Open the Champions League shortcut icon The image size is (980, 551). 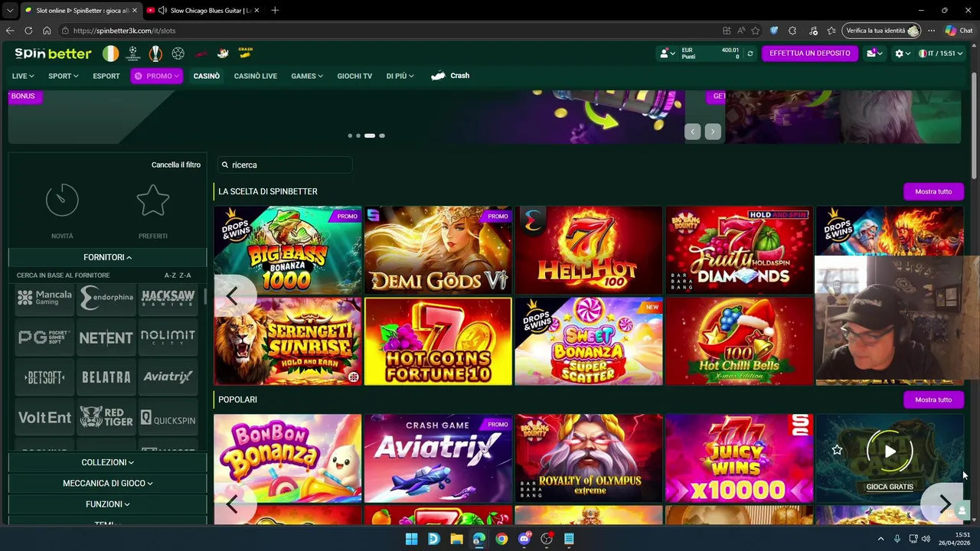133,54
